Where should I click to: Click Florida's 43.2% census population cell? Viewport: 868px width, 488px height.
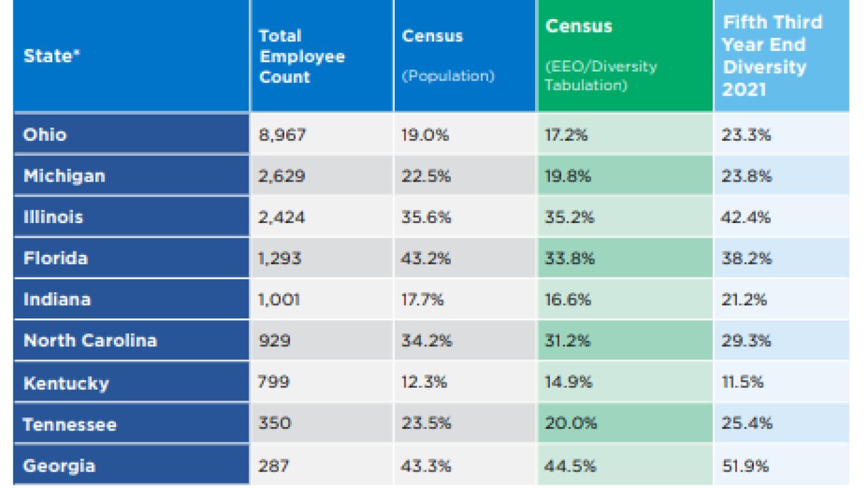[x=465, y=258]
